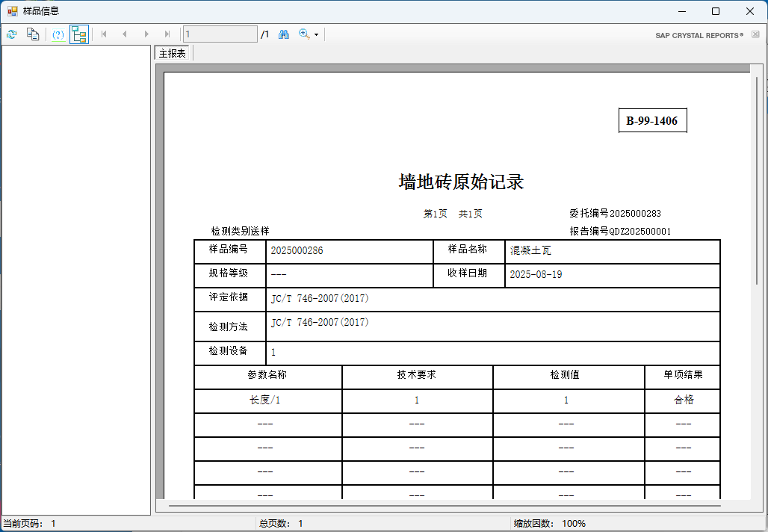Click the page number input box
The height and width of the screenshot is (532, 768).
(x=220, y=34)
